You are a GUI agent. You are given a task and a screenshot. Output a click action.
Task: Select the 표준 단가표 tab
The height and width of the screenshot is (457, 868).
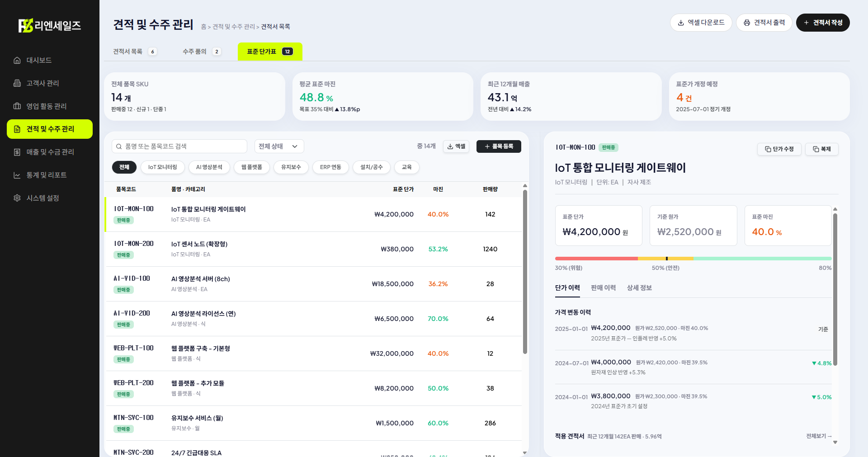click(x=270, y=52)
